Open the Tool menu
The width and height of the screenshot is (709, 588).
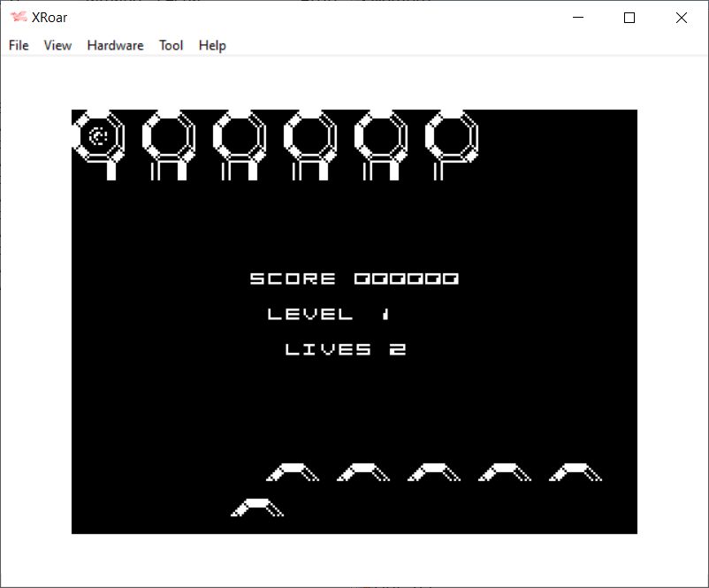(x=171, y=45)
